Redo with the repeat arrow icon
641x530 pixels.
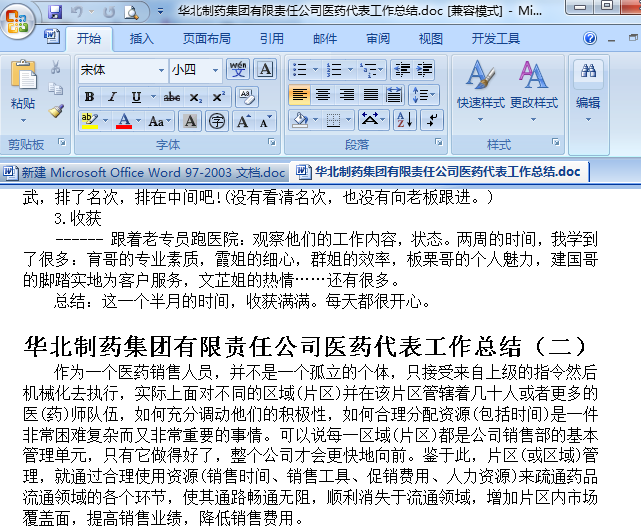pyautogui.click(x=109, y=12)
